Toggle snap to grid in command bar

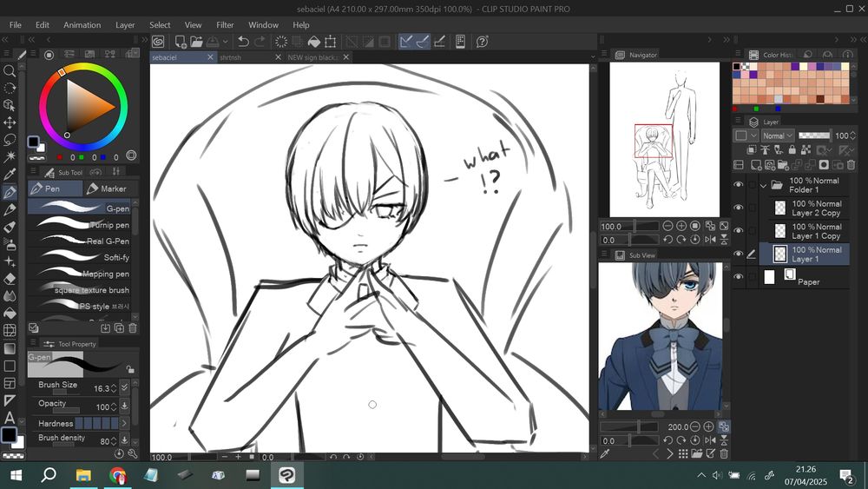[439, 42]
